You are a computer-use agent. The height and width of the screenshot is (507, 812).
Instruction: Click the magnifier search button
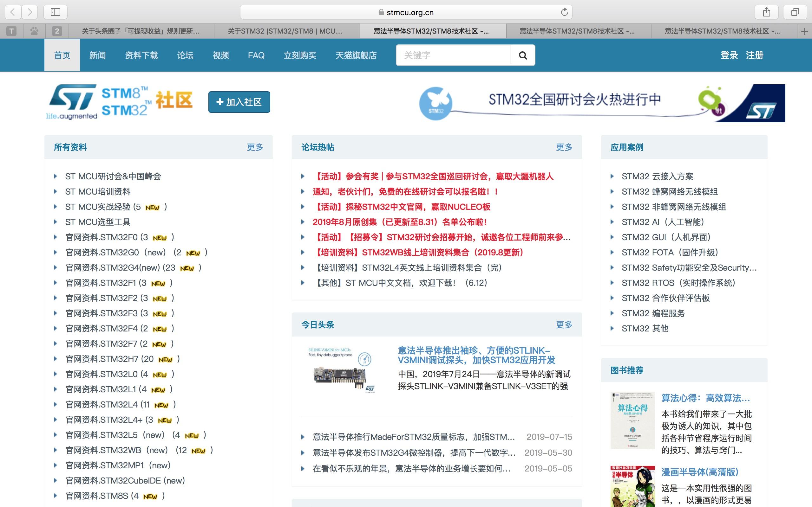[523, 55]
